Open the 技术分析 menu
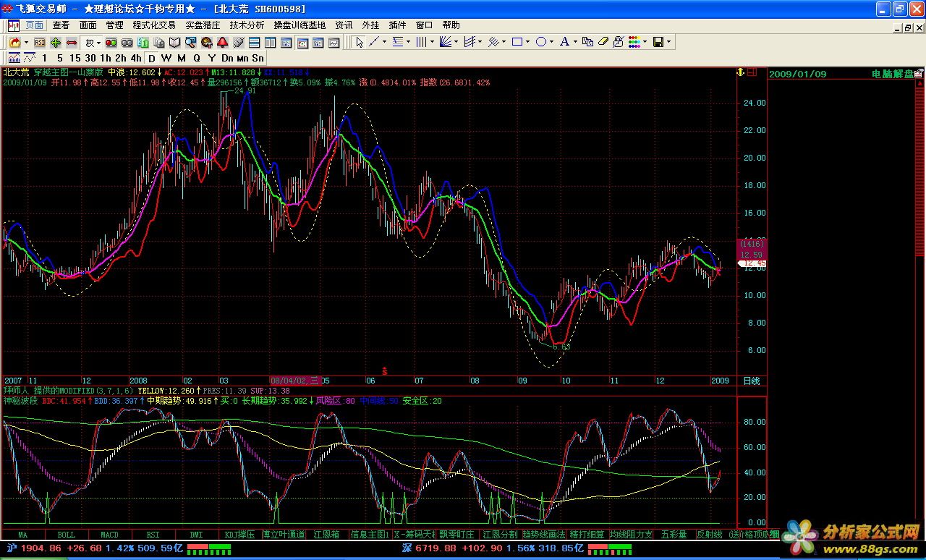This screenshot has height=560, width=926. coord(247,25)
